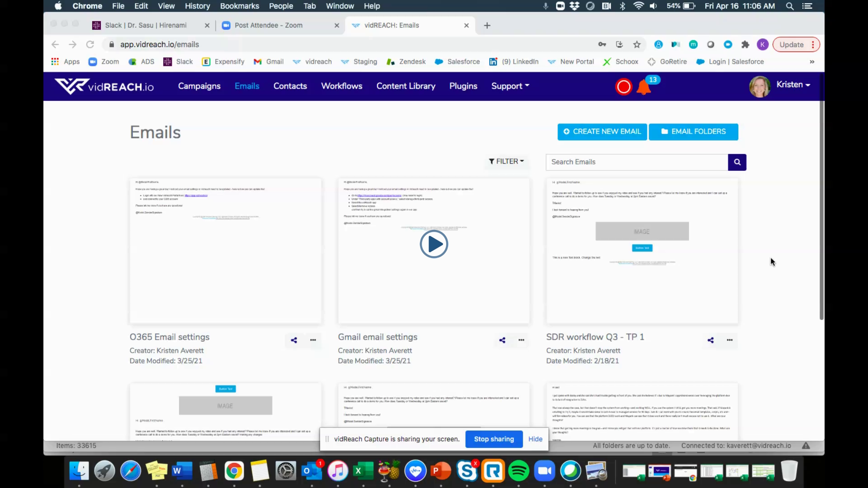
Task: Open the Support dropdown menu
Action: tap(510, 86)
